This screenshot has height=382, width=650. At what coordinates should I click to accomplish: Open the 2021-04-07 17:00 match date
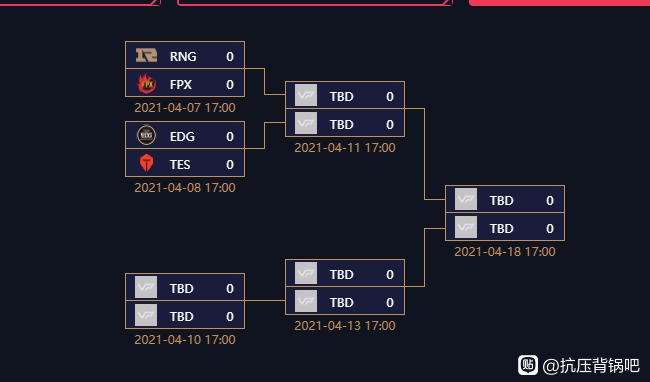[185, 108]
